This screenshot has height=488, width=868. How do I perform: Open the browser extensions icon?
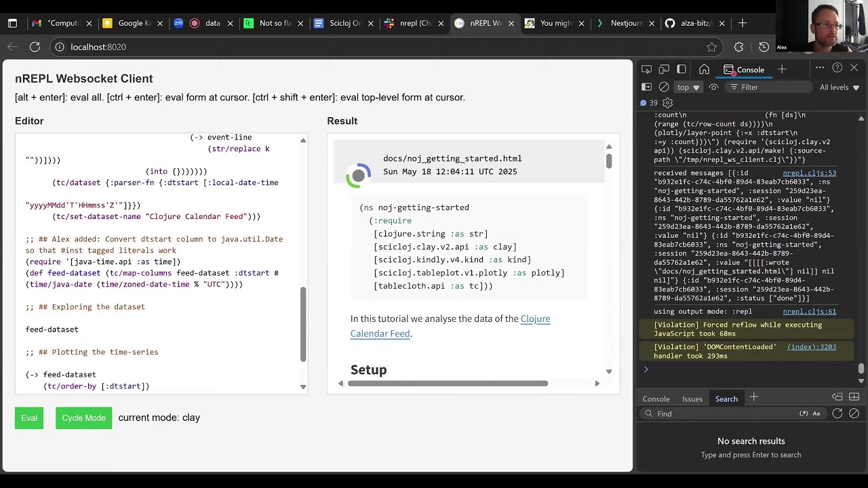(738, 47)
